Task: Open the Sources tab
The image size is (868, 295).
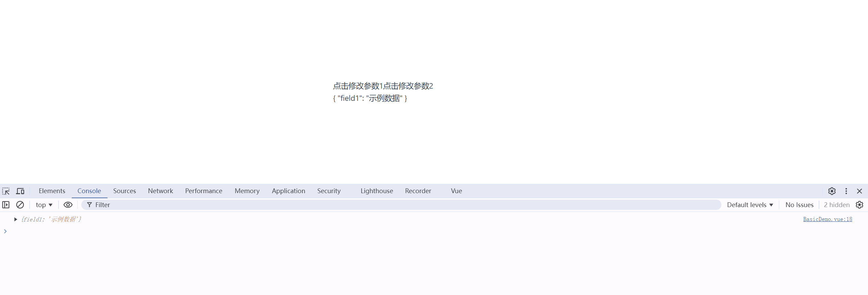Action: pyautogui.click(x=124, y=191)
